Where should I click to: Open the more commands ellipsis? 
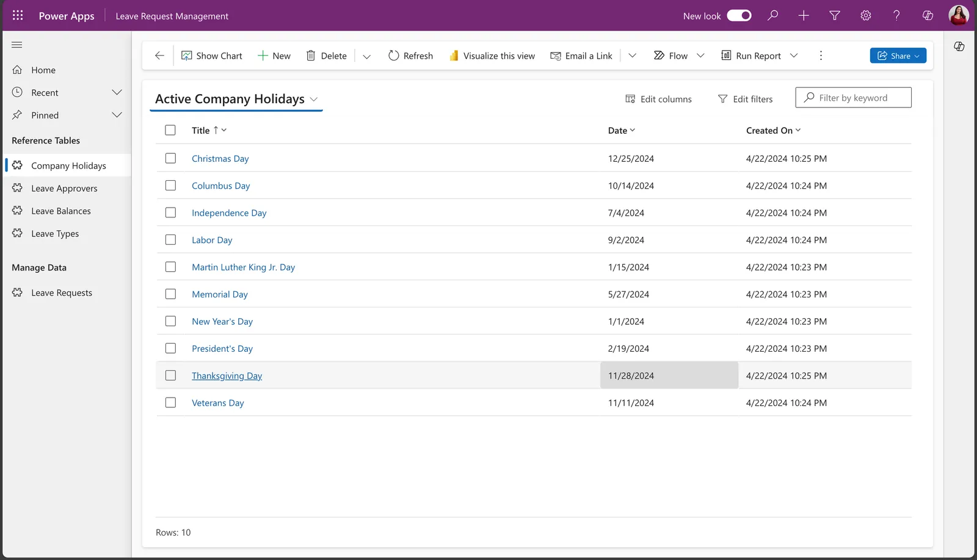pos(821,56)
